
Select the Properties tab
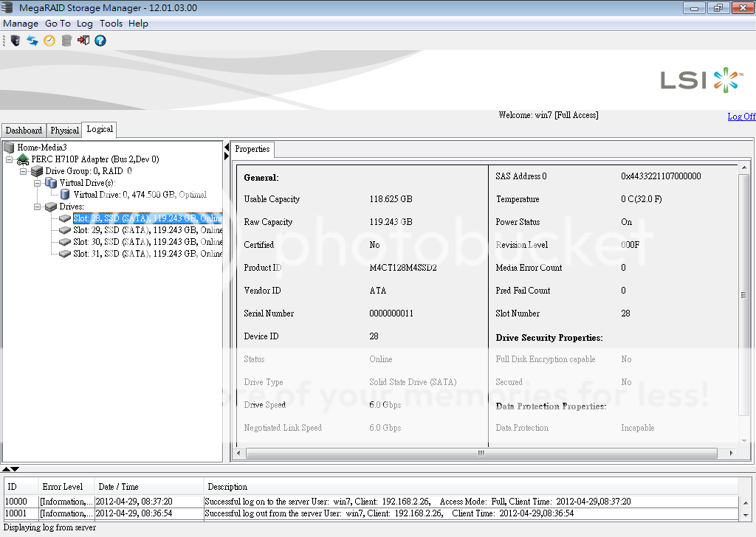[x=252, y=149]
